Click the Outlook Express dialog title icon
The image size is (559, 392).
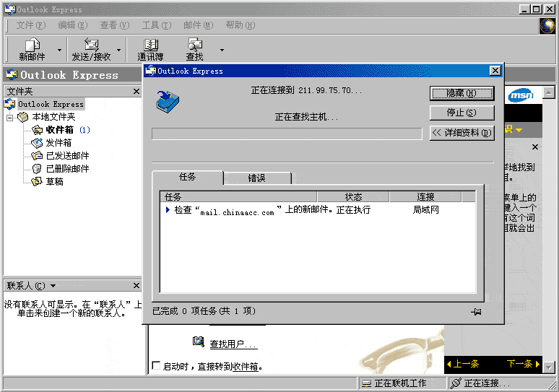[150, 71]
